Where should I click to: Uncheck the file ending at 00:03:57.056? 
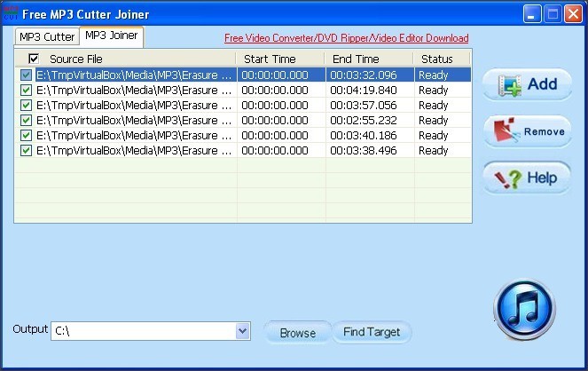[x=26, y=105]
